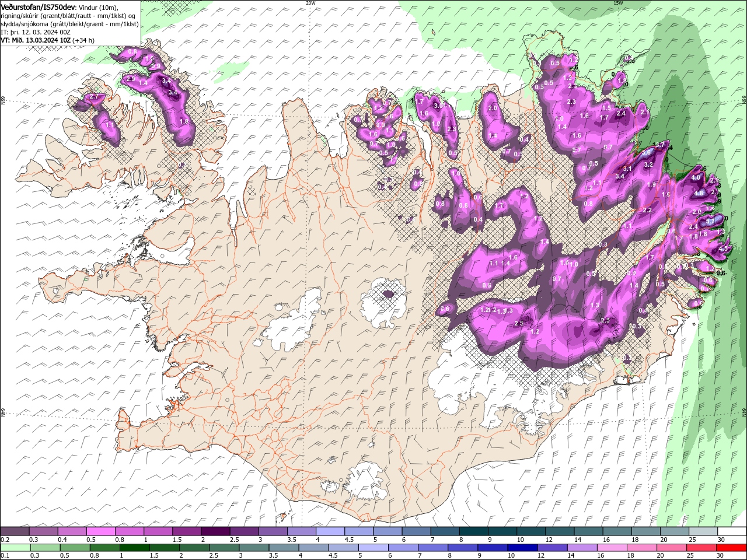Pick the snow legend swatch between 12 and 14
This screenshot has width=747, height=560.
coord(560,531)
